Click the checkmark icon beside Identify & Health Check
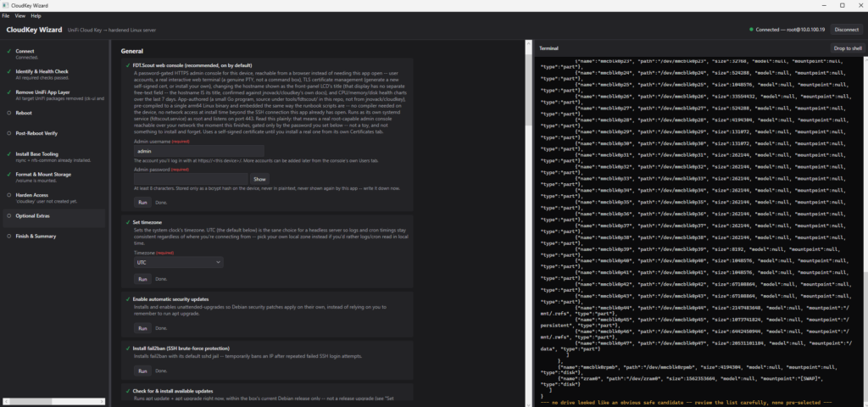868x407 pixels. [x=8, y=71]
